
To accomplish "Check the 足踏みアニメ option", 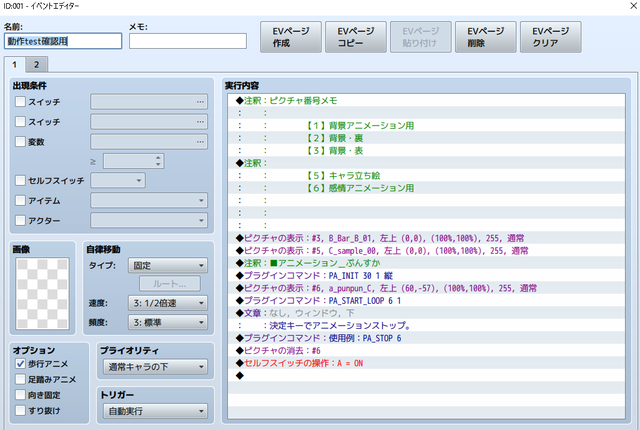I will [x=20, y=379].
